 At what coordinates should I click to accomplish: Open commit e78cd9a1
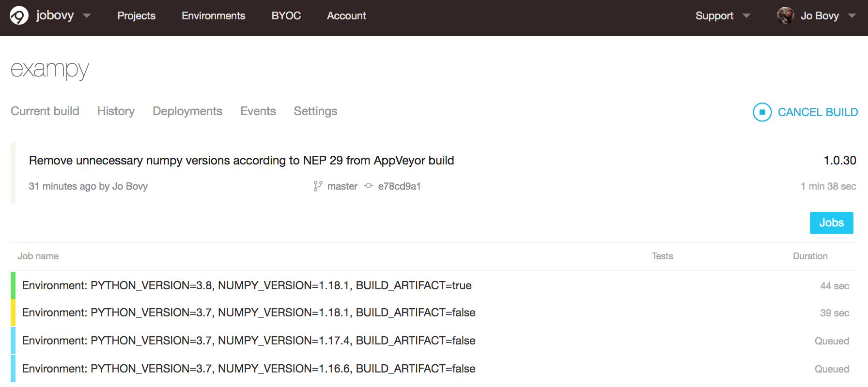coord(400,186)
